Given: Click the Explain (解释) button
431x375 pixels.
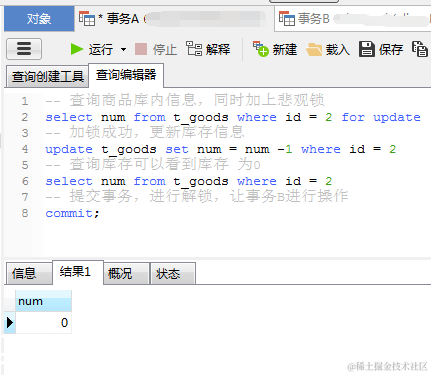Looking at the screenshot, I should 208,49.
